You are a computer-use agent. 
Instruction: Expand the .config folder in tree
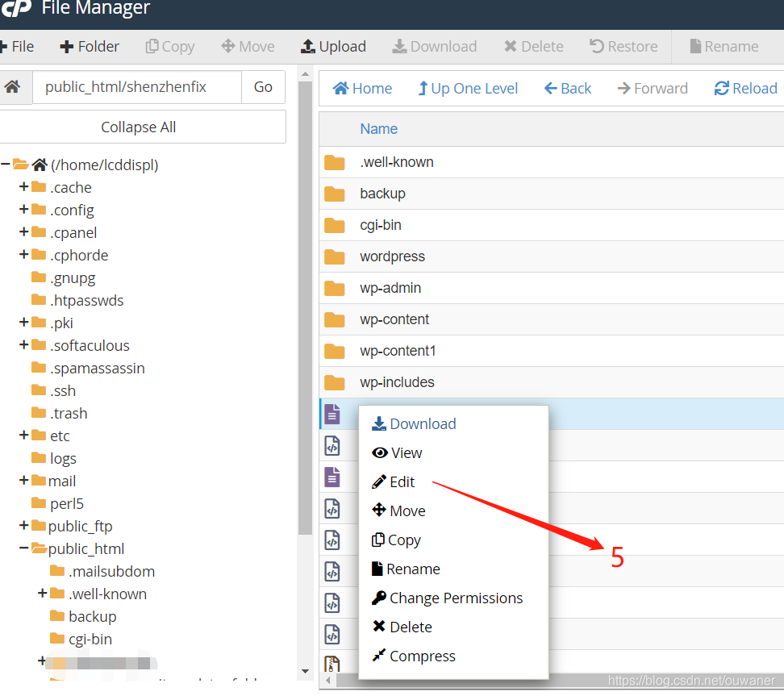[x=23, y=209]
